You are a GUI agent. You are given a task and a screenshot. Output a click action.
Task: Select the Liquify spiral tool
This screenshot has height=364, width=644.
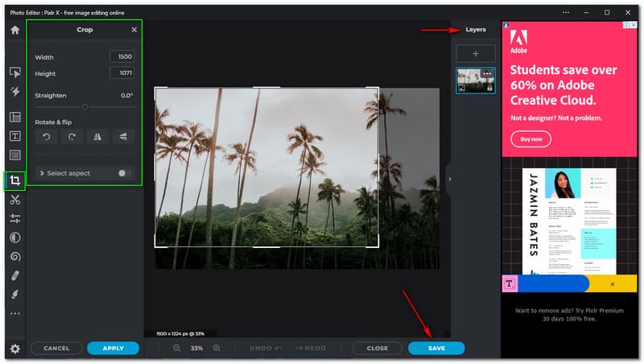tap(14, 256)
